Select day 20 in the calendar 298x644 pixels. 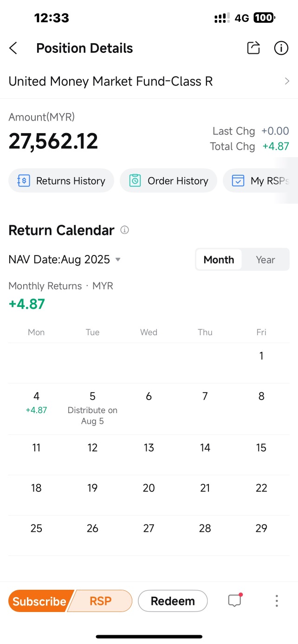pyautogui.click(x=149, y=488)
